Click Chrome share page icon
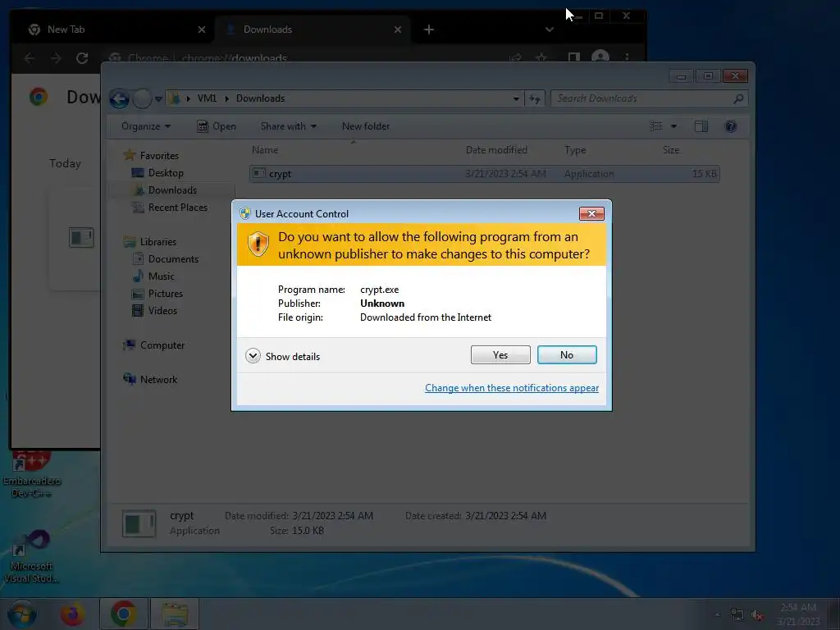Viewport: 840px width, 630px height. coord(515,57)
